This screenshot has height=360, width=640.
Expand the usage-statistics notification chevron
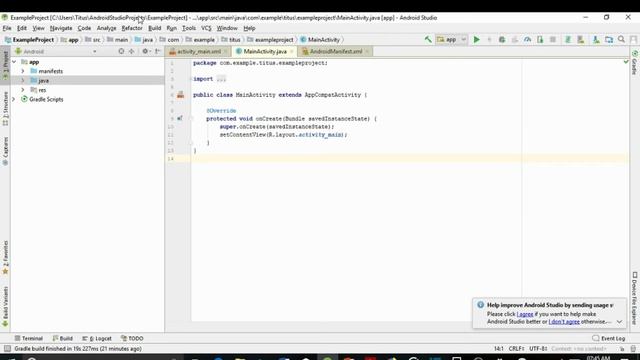[619, 322]
